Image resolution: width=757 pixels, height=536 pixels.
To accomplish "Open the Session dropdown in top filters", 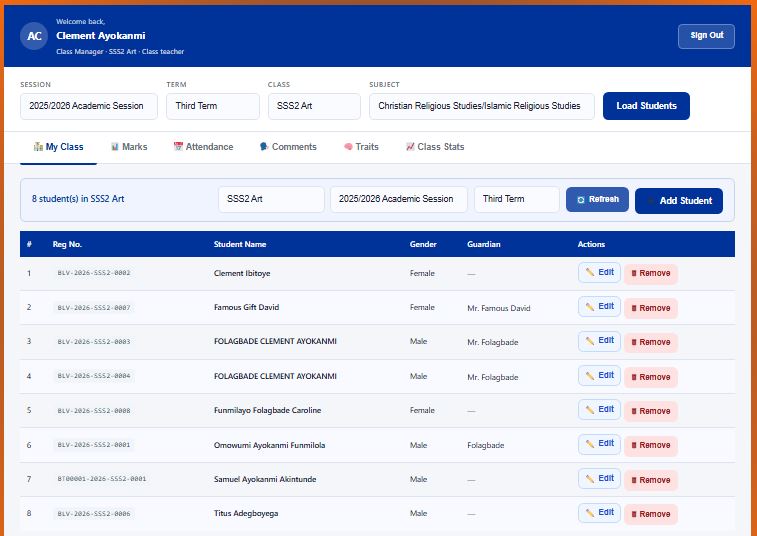I will tap(89, 106).
